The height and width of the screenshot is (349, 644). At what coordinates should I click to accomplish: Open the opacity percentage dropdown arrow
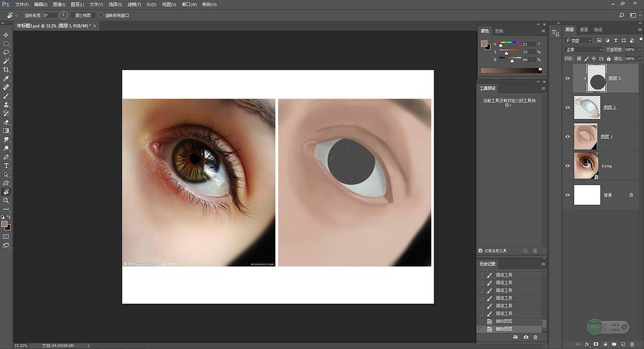click(639, 50)
